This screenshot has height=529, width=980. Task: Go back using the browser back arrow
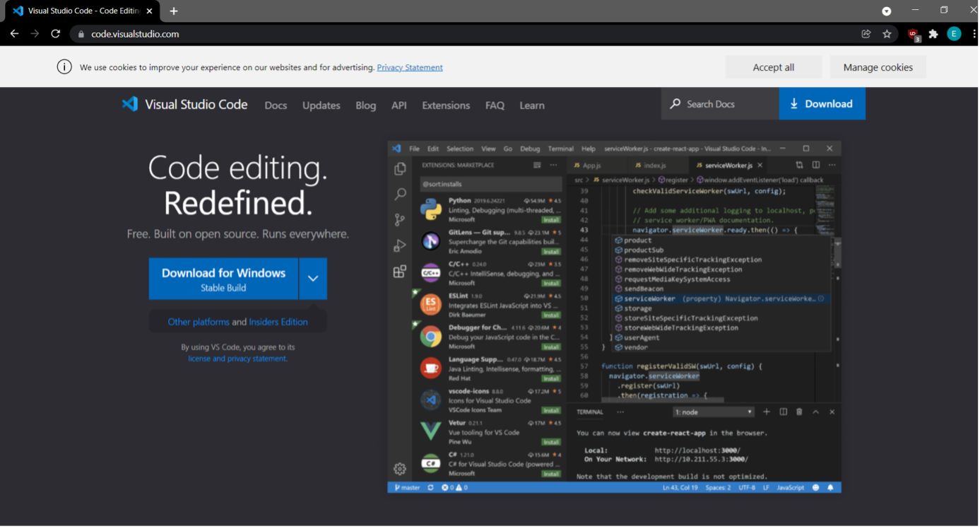click(14, 34)
